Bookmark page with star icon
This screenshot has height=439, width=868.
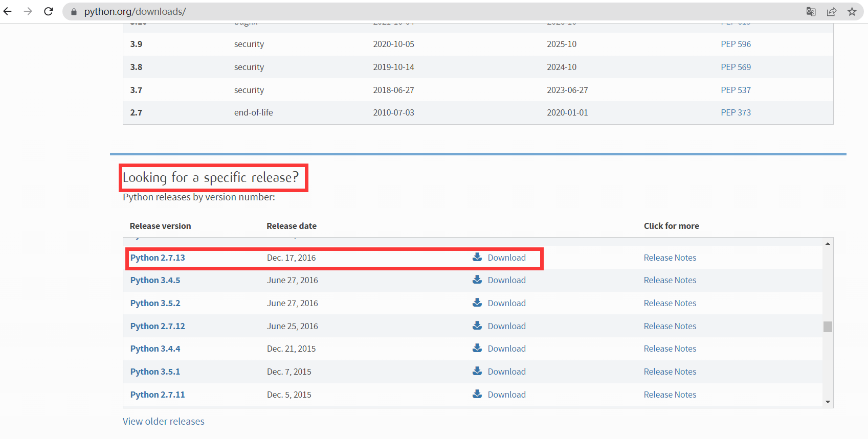point(852,11)
